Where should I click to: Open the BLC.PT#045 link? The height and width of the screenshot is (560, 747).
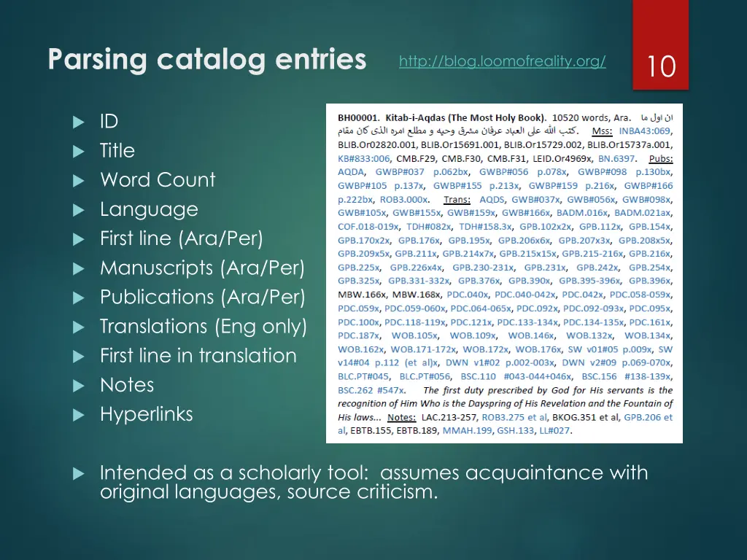(x=364, y=377)
